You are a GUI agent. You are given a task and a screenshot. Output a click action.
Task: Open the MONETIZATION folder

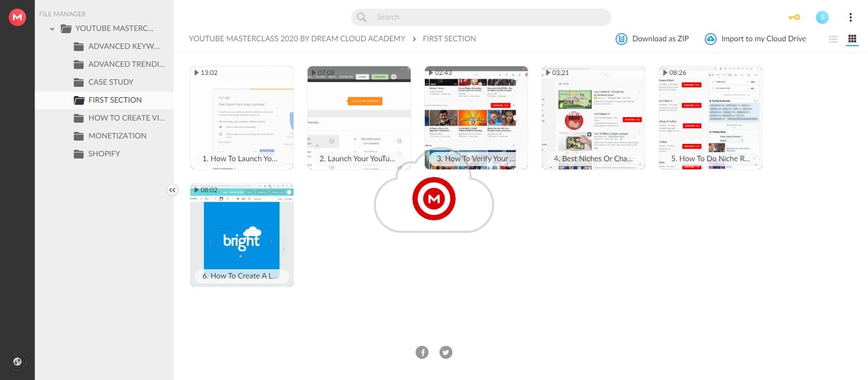[117, 136]
